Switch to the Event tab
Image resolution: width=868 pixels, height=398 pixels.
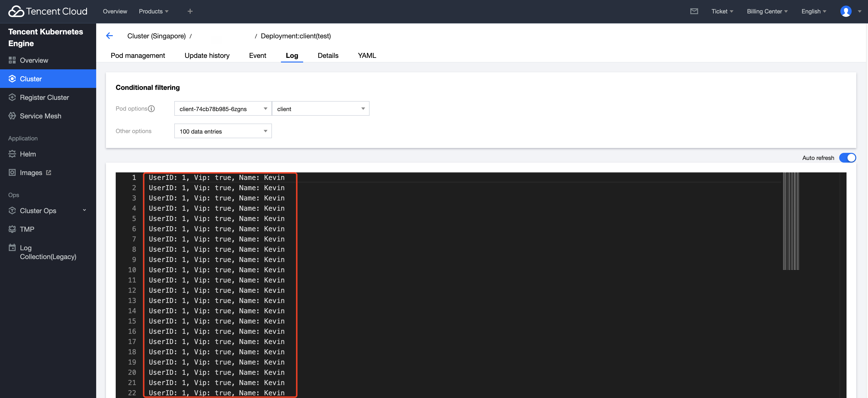pos(258,56)
